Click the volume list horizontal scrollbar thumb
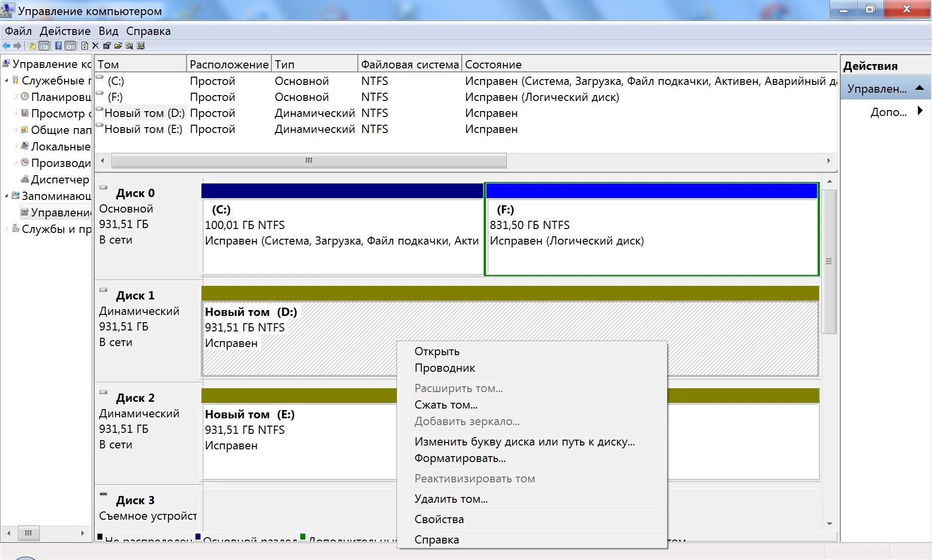Screen dimensions: 932x560 309,161
